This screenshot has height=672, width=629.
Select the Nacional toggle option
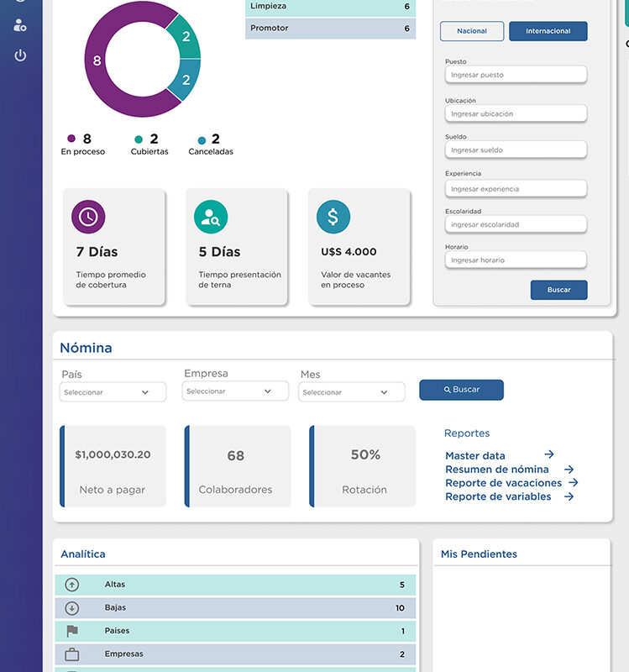[472, 31]
